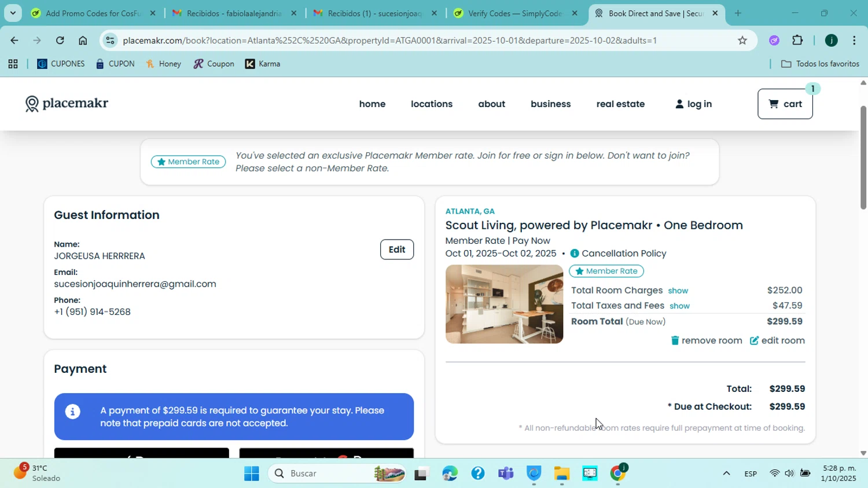Screen dimensions: 868x488
Task: Switch to Verify Codes SimplyCodes tab
Action: click(x=515, y=13)
